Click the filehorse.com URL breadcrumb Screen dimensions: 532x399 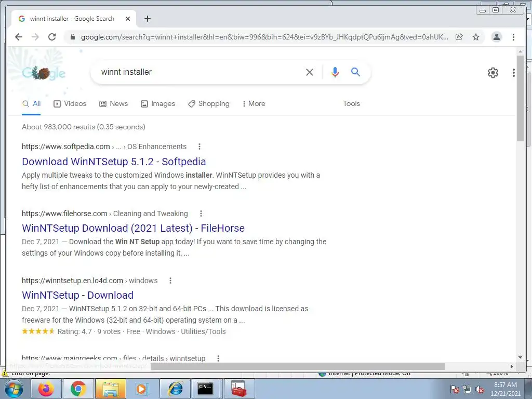coord(105,214)
